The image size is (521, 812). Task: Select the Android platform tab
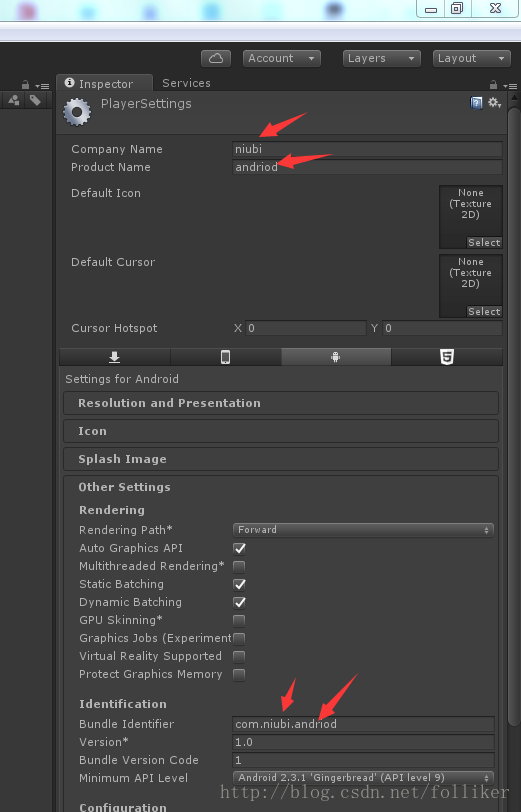[x=336, y=357]
